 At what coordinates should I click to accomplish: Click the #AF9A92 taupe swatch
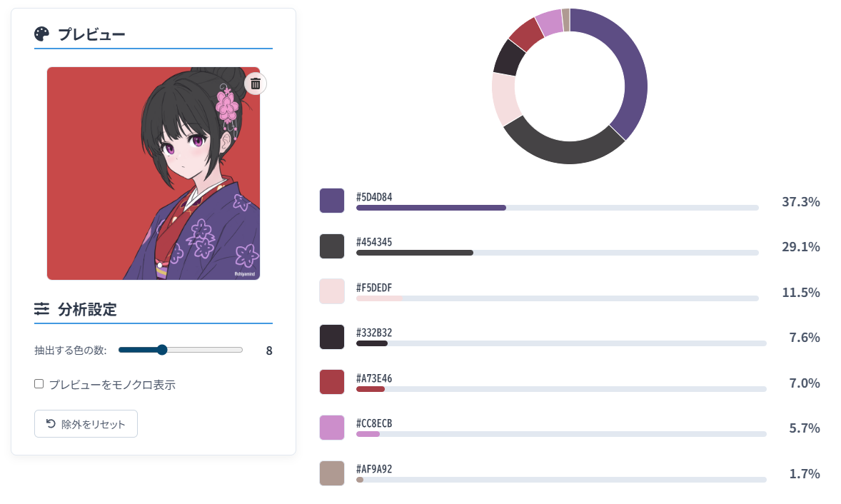pyautogui.click(x=332, y=473)
